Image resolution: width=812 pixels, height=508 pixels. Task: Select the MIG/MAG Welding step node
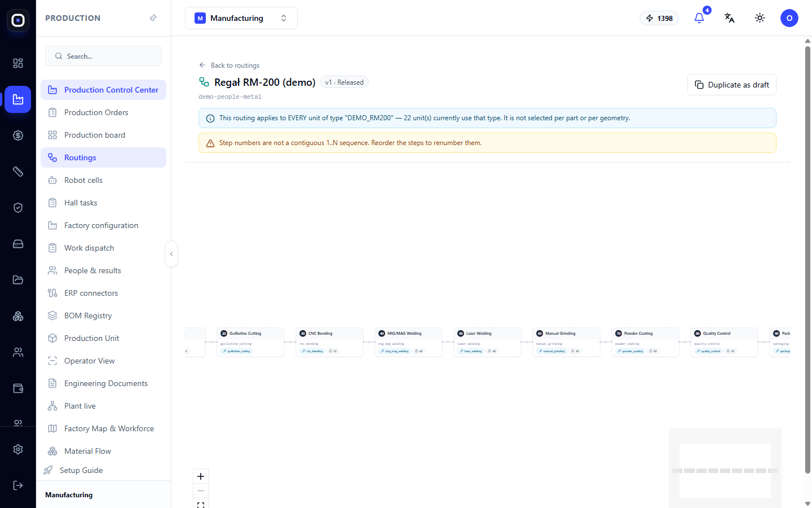409,342
